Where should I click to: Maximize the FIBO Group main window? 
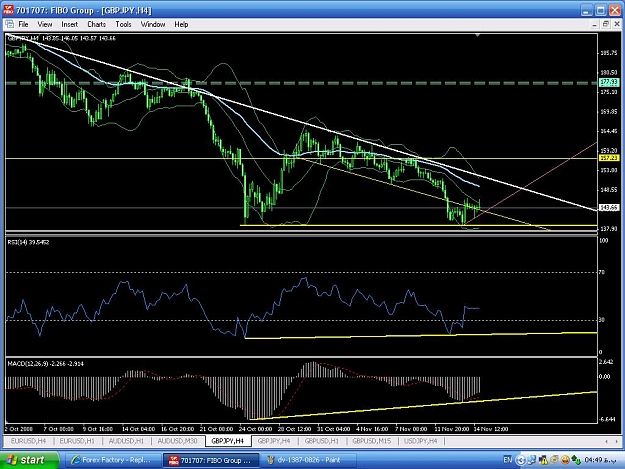pos(600,10)
